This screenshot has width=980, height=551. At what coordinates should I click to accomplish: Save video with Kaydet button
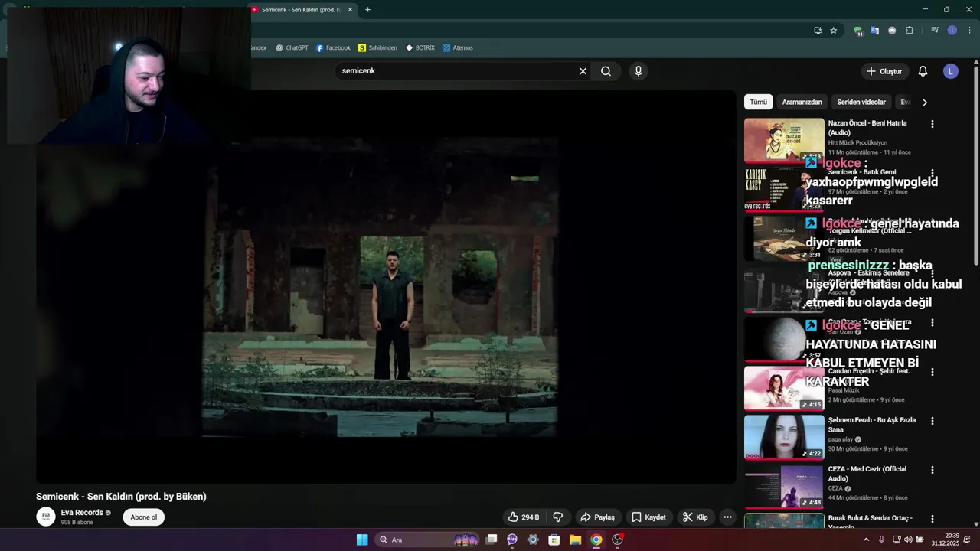pyautogui.click(x=648, y=517)
